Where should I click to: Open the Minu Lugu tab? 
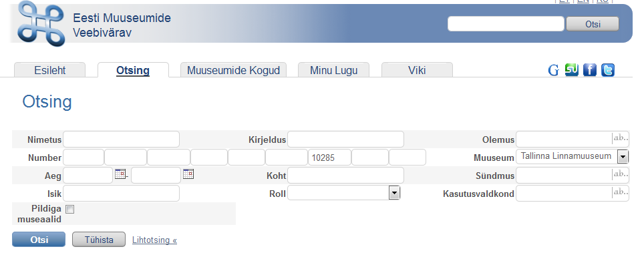tap(333, 70)
